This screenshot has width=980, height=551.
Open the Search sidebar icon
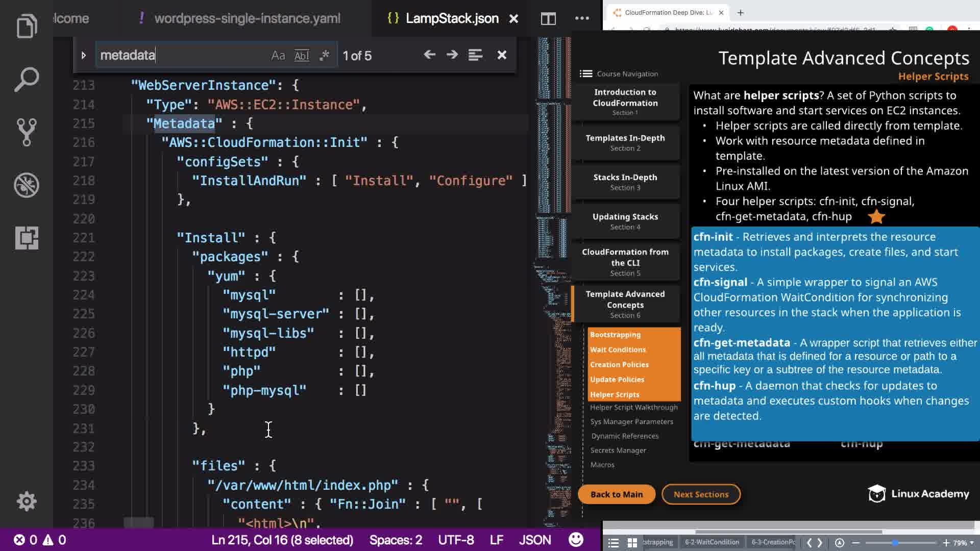pos(27,80)
